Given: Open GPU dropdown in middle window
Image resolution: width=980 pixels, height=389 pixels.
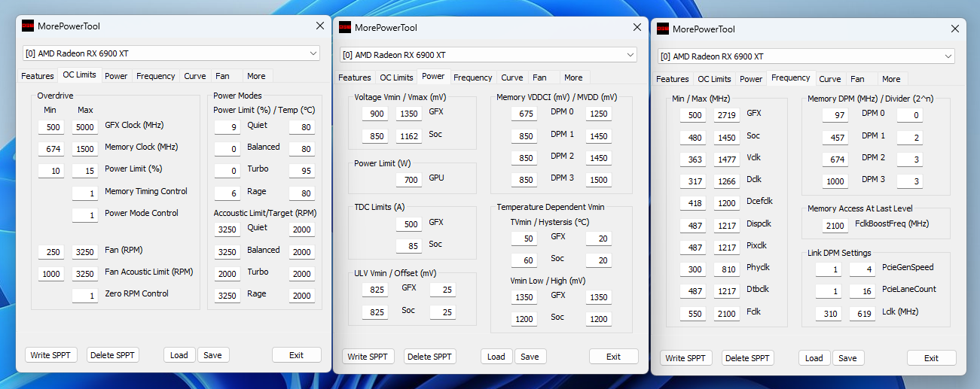Looking at the screenshot, I should 489,55.
